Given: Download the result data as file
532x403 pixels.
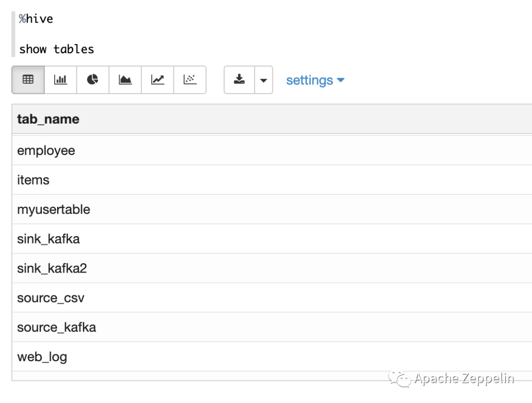Looking at the screenshot, I should pos(239,80).
